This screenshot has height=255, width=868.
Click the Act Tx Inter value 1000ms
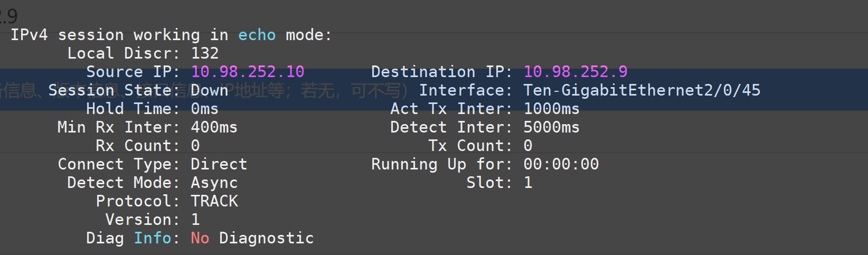pos(551,109)
